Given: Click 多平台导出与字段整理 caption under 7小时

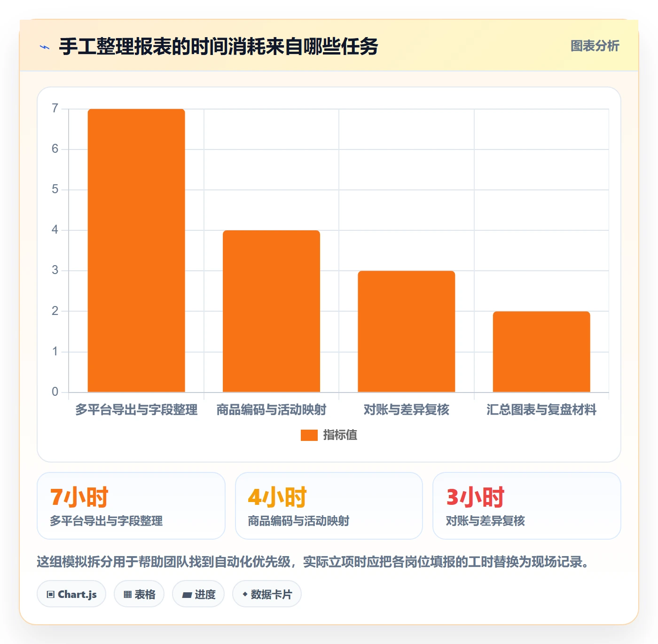Looking at the screenshot, I should (x=106, y=521).
